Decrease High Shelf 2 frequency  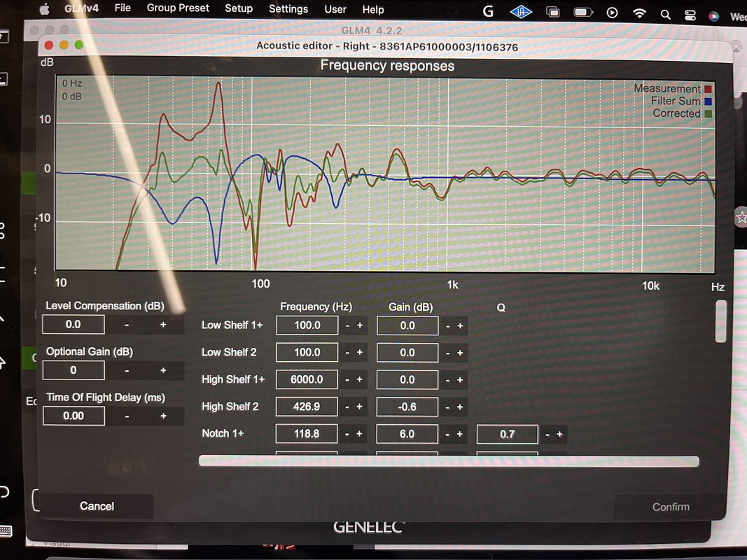[x=347, y=407]
